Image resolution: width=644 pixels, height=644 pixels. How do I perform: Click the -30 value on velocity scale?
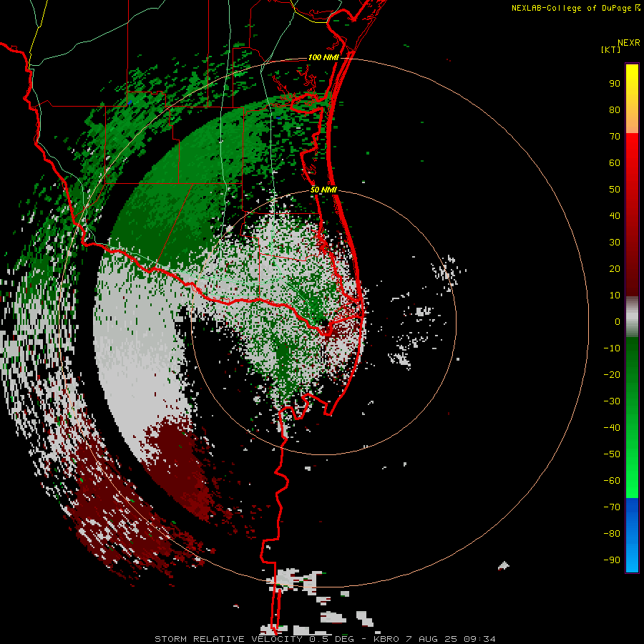612,401
